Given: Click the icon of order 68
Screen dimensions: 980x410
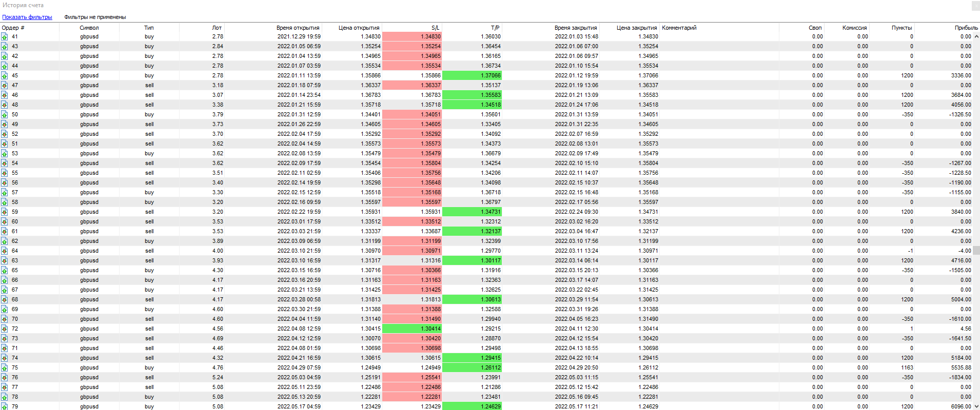Looking at the screenshot, I should pyautogui.click(x=5, y=300).
